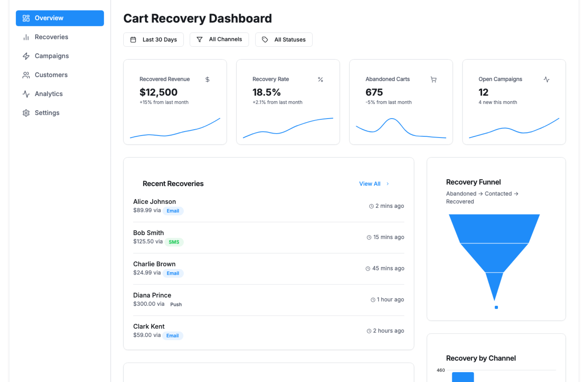Click the percent icon on Recovery Rate card
This screenshot has height=382, width=588.
coord(320,80)
